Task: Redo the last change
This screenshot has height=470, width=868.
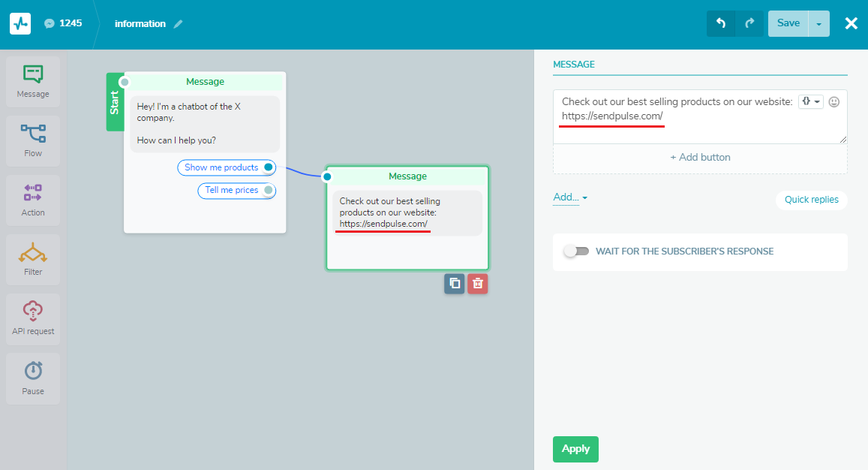Action: click(749, 23)
